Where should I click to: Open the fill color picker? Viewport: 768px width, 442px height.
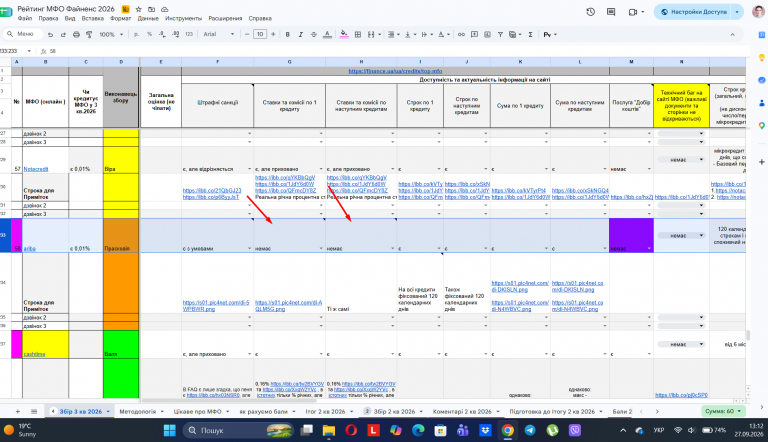coord(344,34)
